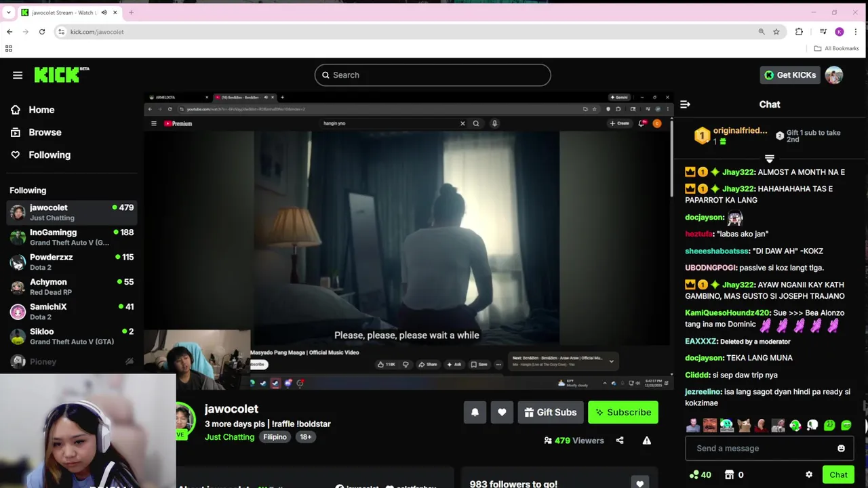Click the green Chat send button

838,474
